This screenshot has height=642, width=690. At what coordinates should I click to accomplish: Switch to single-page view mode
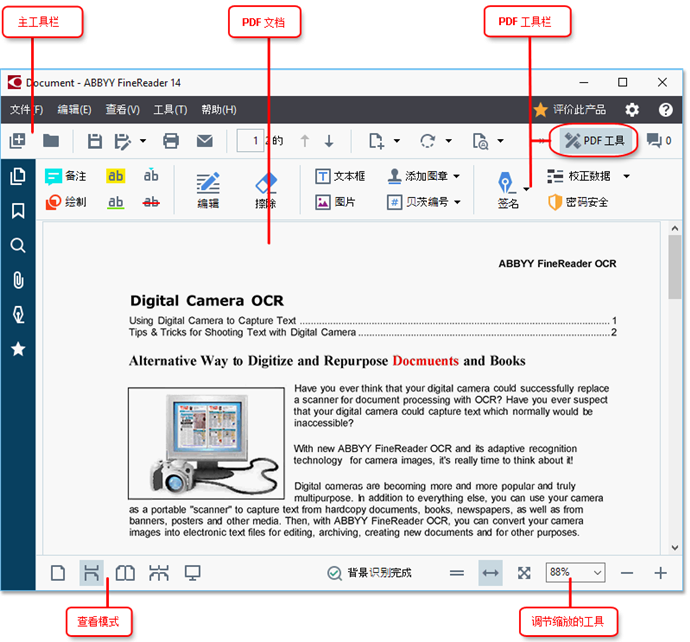pyautogui.click(x=58, y=573)
